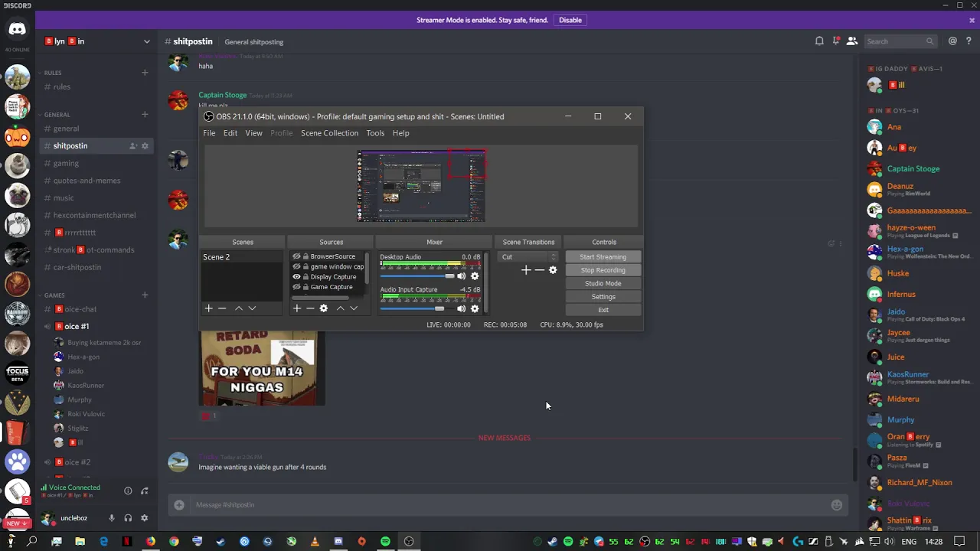The image size is (980, 551).
Task: Disconnect from the voice channel
Action: pos(144,491)
